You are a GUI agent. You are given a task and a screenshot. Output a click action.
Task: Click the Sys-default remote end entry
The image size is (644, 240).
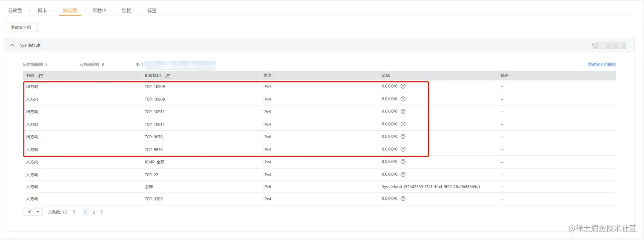coord(431,186)
